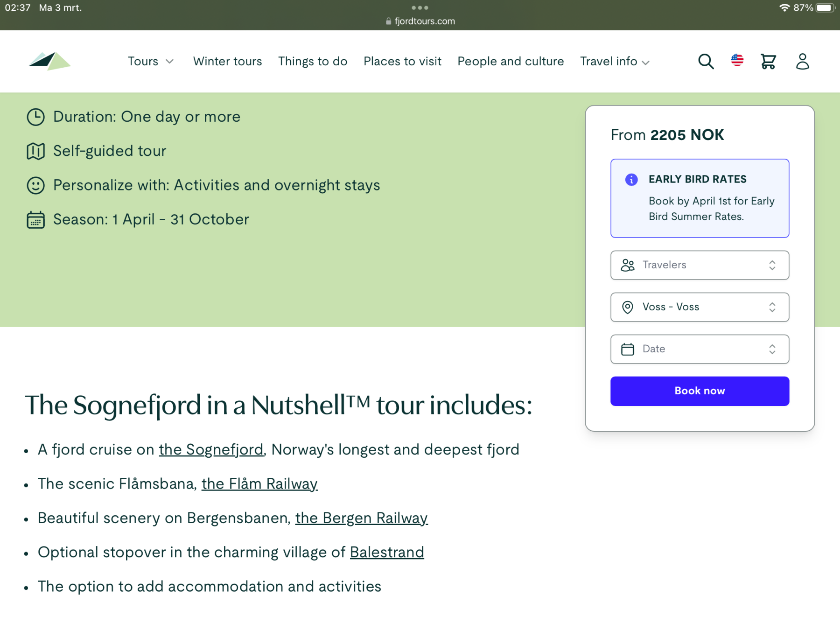Tap the fjordtours.com address bar
The height and width of the screenshot is (630, 840).
420,21
